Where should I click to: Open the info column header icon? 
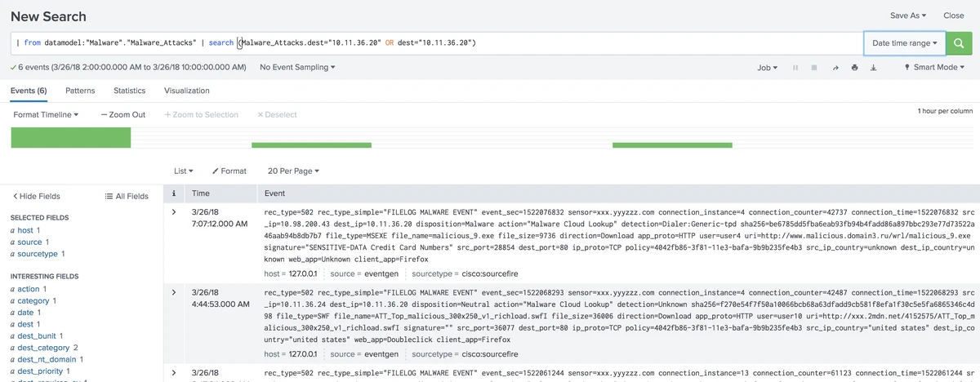pos(173,193)
